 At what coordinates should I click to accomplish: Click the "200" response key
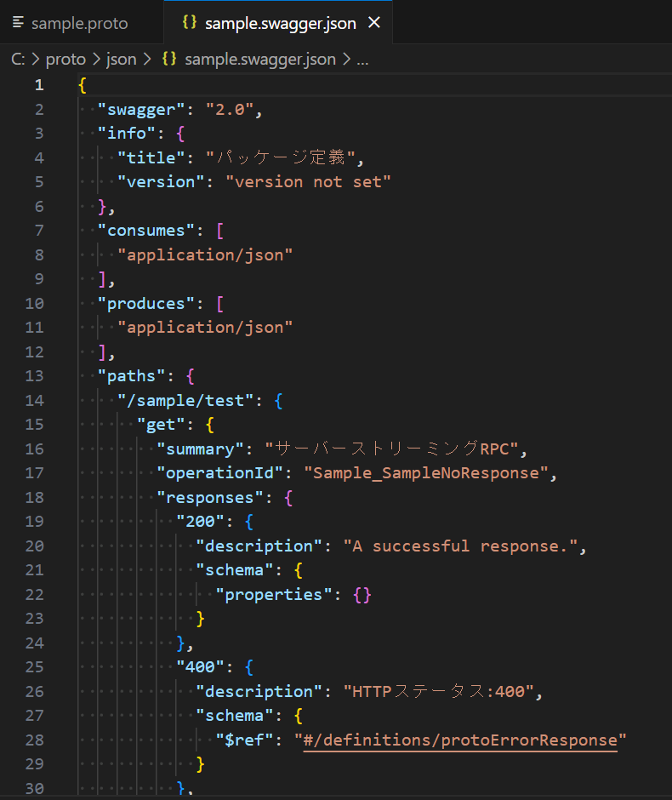pos(200,522)
